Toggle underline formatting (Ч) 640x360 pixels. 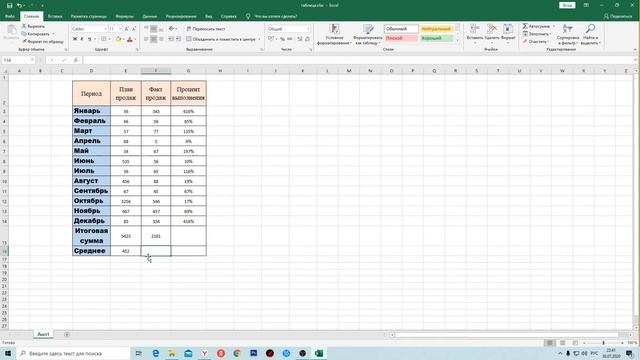tap(89, 39)
